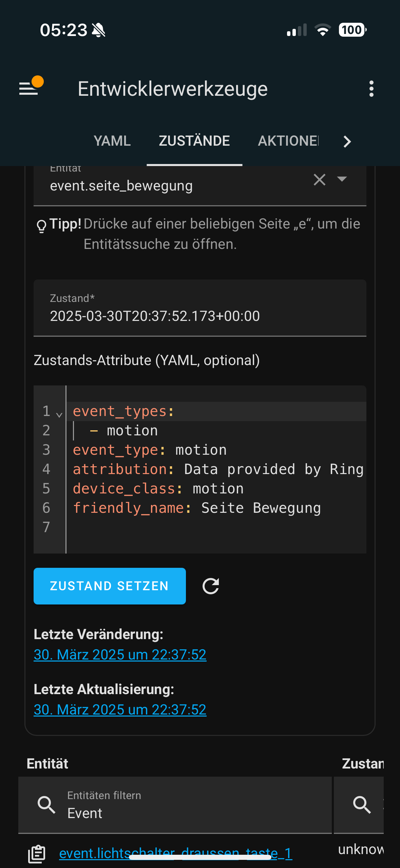Clear the selected entity with the X
400x868 pixels.
[320, 179]
